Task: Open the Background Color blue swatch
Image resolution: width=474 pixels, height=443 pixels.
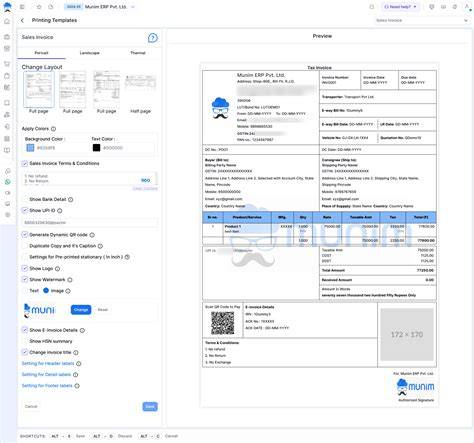Action: (30, 148)
